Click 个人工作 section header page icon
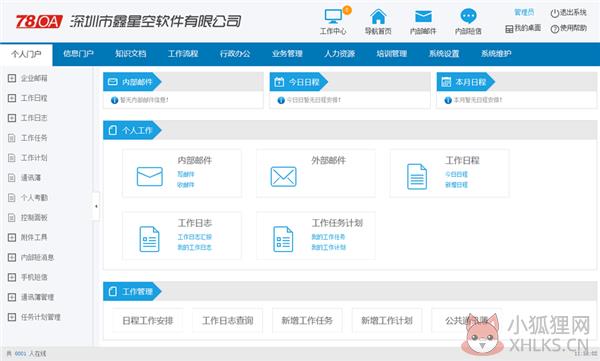This screenshot has width=600, height=361. (112, 130)
